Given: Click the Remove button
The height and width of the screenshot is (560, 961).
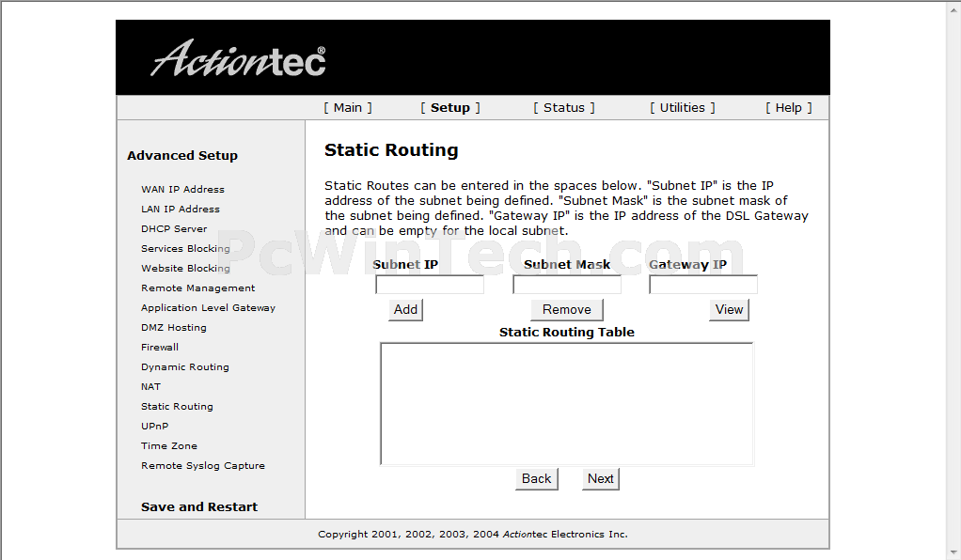Looking at the screenshot, I should tap(567, 309).
